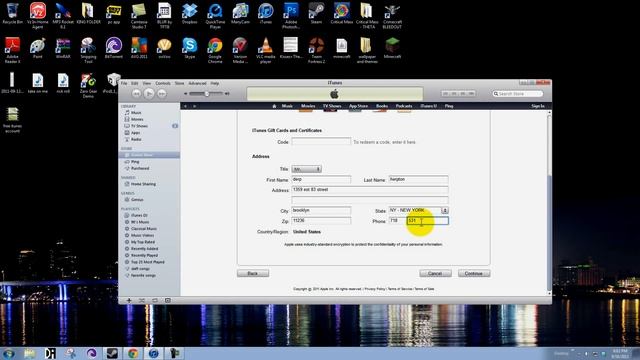Open the Help menu in iTunes
The image size is (640, 360).
pyautogui.click(x=215, y=83)
